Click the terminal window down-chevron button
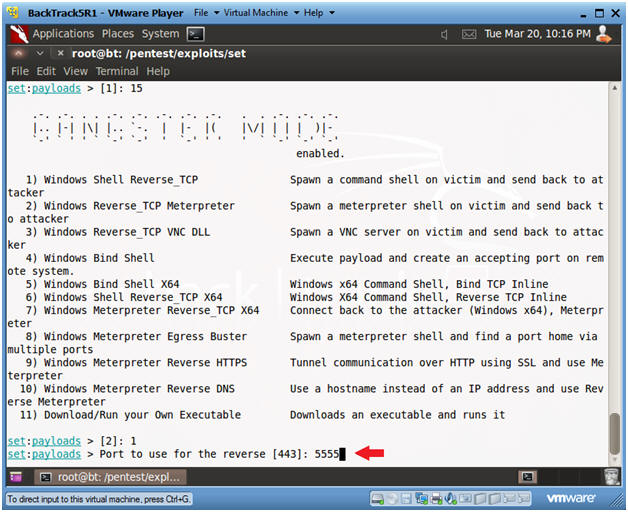The image size is (628, 512). pos(40,53)
